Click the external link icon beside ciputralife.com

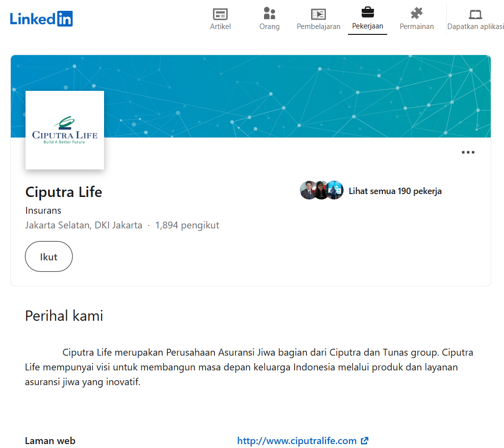[x=365, y=441]
